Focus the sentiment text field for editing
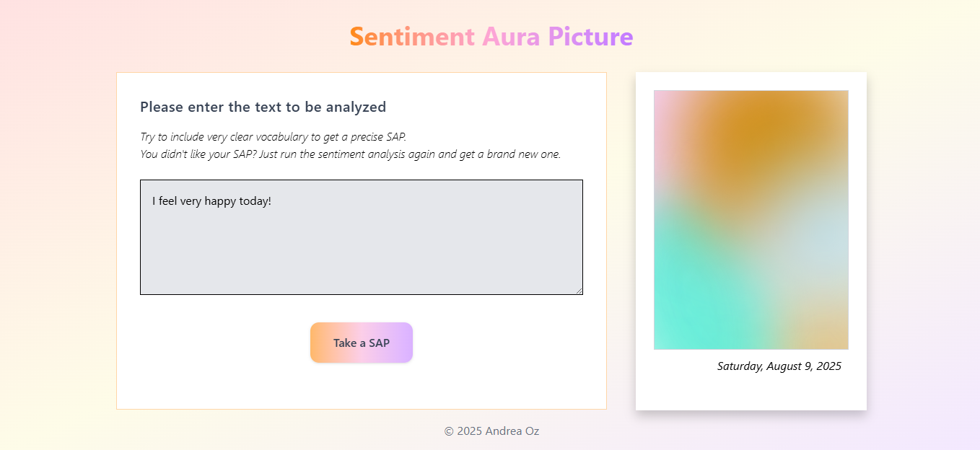Viewport: 980px width, 450px height. 361,238
